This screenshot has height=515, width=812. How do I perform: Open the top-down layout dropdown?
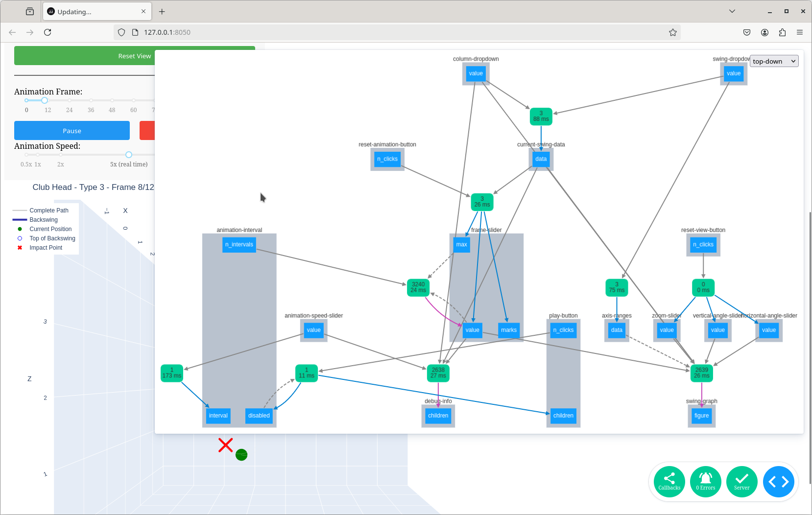click(x=774, y=61)
